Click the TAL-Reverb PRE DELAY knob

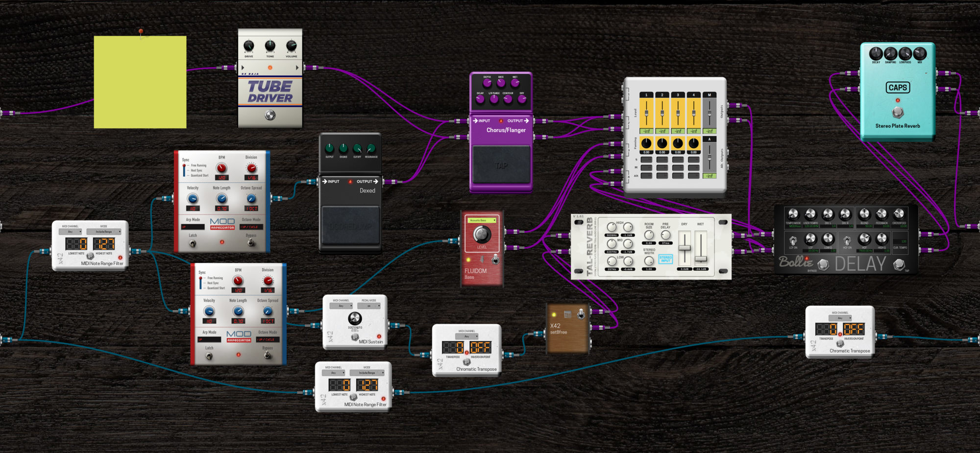pos(665,235)
